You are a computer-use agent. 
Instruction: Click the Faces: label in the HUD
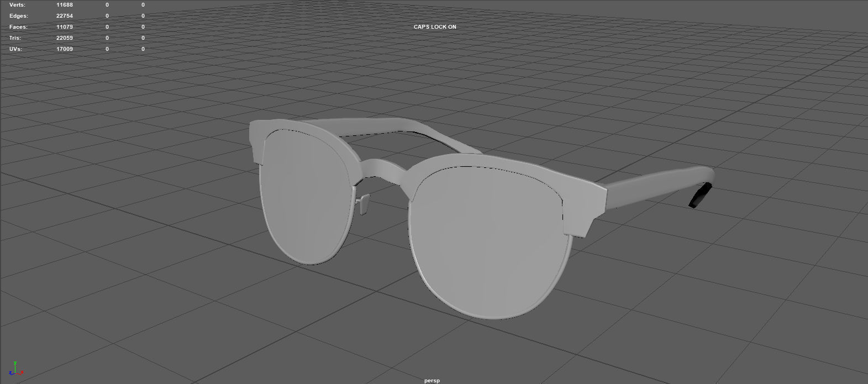click(x=18, y=27)
